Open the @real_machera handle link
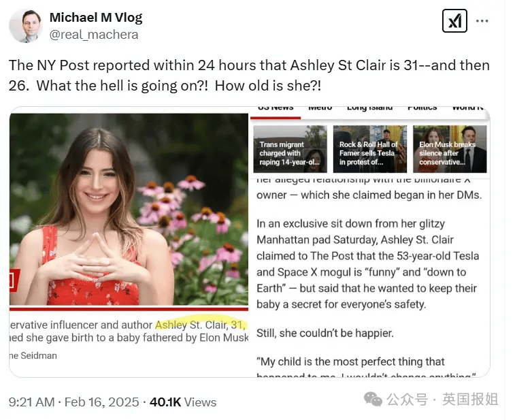 [94, 35]
